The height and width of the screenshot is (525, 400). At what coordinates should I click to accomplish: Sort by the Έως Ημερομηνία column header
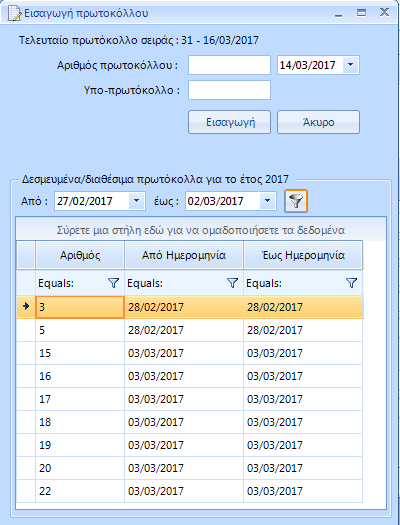[303, 255]
